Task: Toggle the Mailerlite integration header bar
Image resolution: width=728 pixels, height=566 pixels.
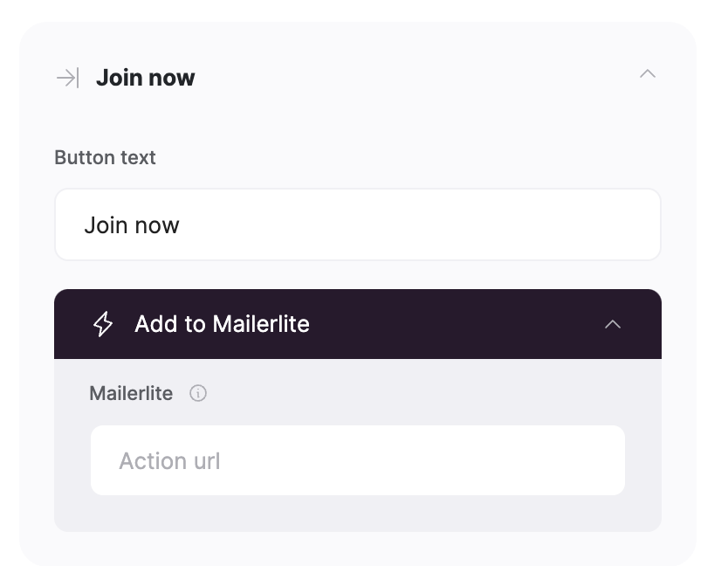Action: pyautogui.click(x=358, y=324)
